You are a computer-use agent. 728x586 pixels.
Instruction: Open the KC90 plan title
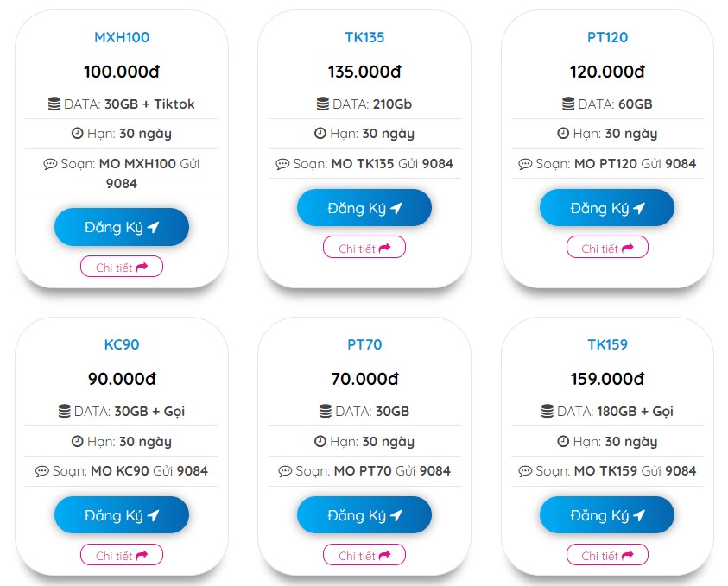pos(121,344)
